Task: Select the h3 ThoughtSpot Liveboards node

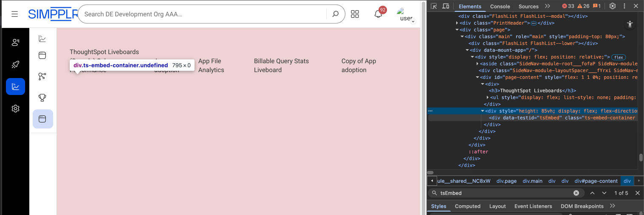Action: click(533, 91)
